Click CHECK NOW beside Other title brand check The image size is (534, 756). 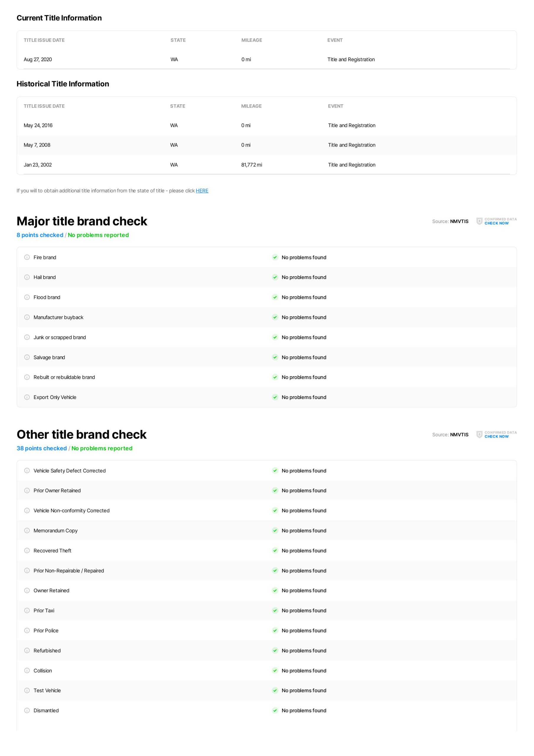tap(496, 436)
